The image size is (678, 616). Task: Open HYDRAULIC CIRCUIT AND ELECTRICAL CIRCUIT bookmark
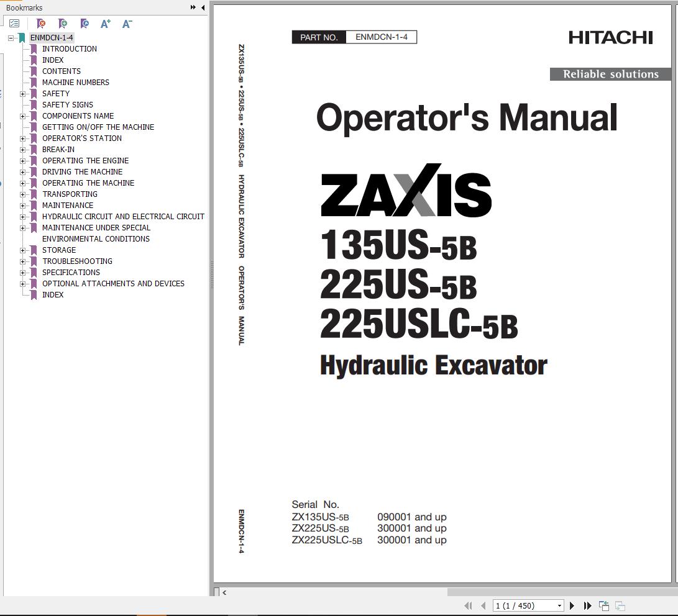123,217
